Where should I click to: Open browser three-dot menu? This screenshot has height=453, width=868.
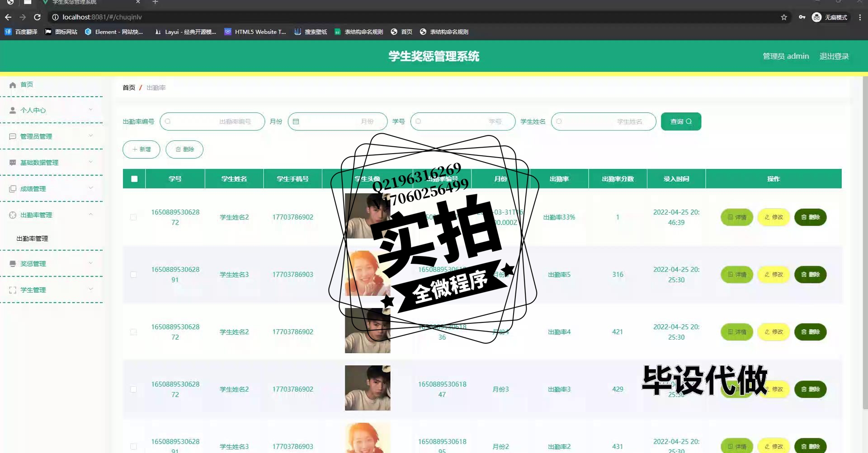[x=860, y=17]
